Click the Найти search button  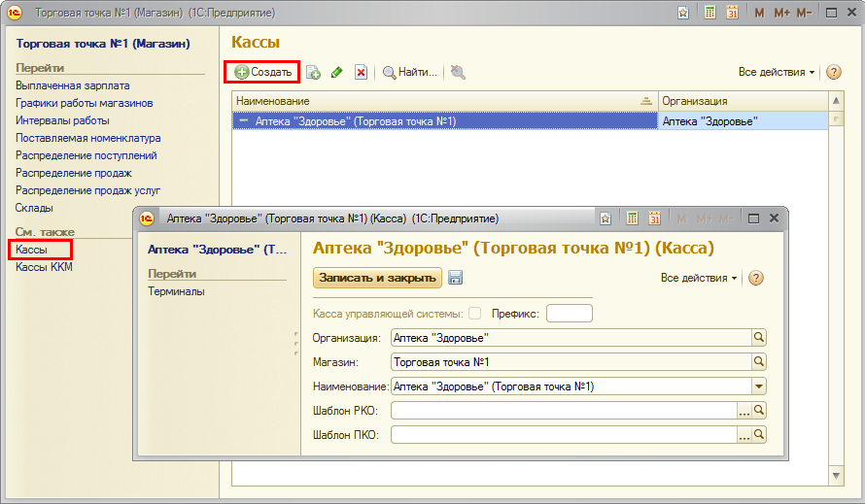410,72
